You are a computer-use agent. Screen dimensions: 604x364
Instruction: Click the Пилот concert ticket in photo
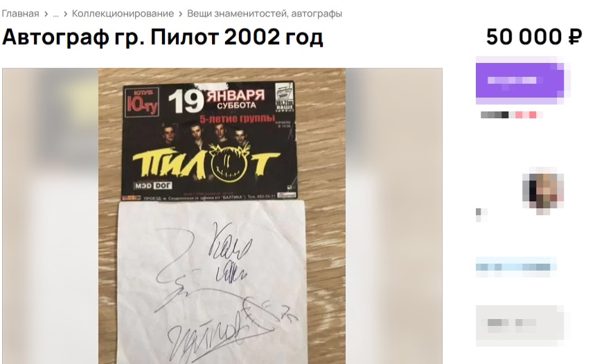[x=210, y=141]
